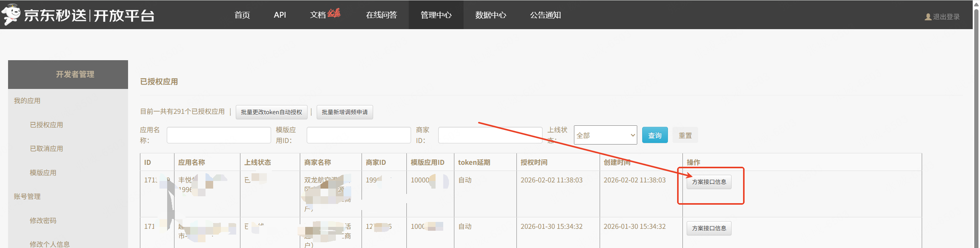The height and width of the screenshot is (248, 980).
Task: Navigate to 在线问答
Action: 381,15
